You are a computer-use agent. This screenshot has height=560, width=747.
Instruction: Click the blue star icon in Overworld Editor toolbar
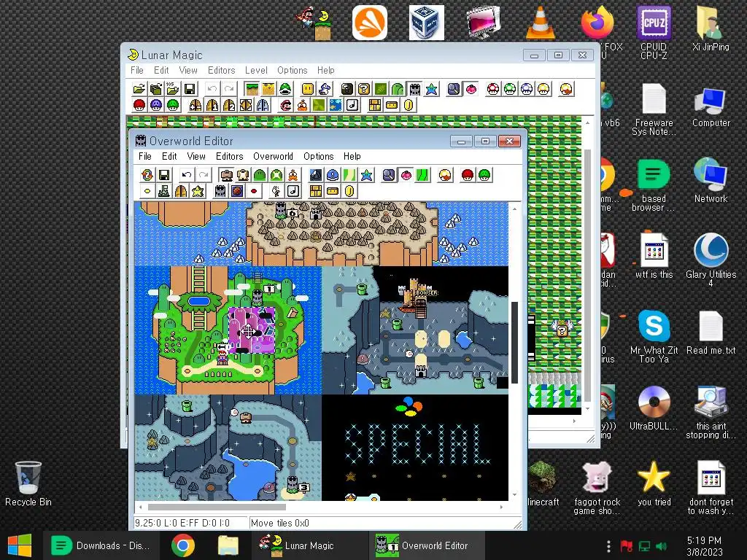[366, 175]
